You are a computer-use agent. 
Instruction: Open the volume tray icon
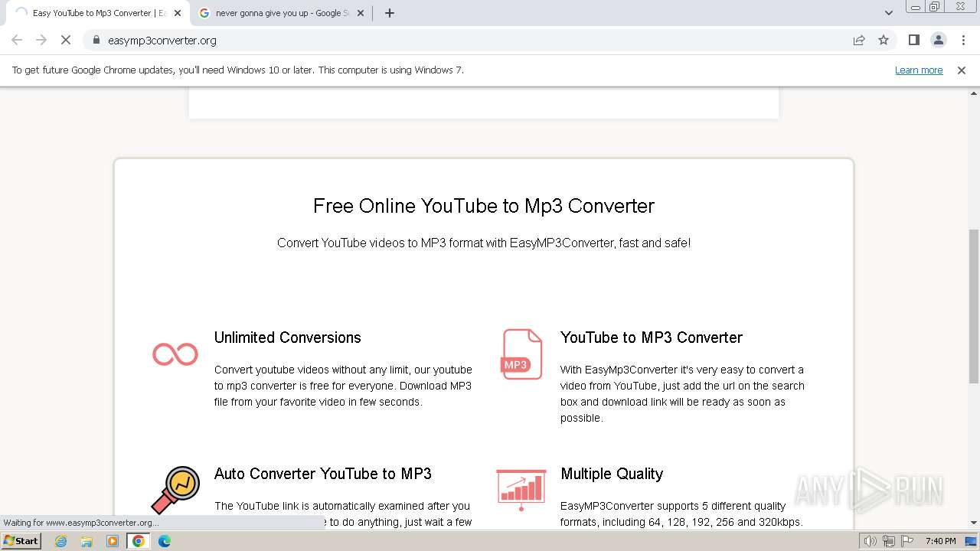870,541
